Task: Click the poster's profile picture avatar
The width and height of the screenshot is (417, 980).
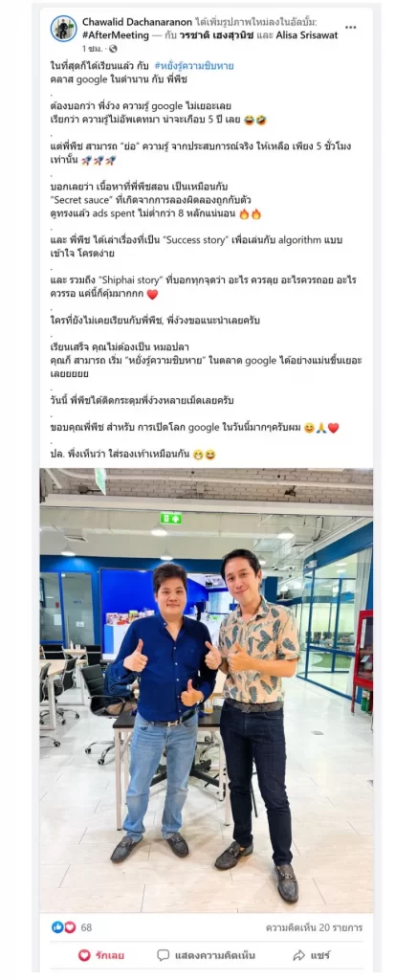Action: [x=64, y=29]
